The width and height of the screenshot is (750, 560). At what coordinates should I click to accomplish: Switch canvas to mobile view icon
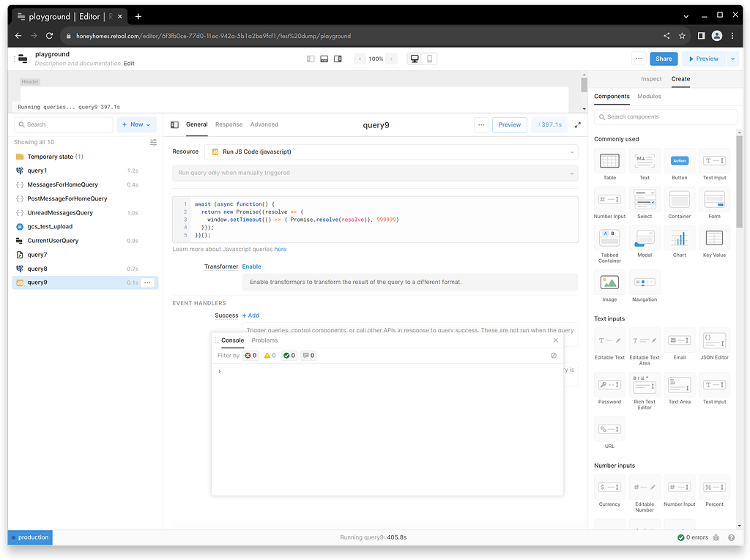click(430, 59)
